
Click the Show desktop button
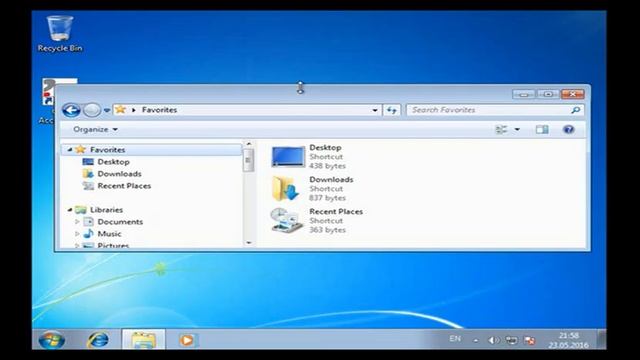[x=602, y=340]
